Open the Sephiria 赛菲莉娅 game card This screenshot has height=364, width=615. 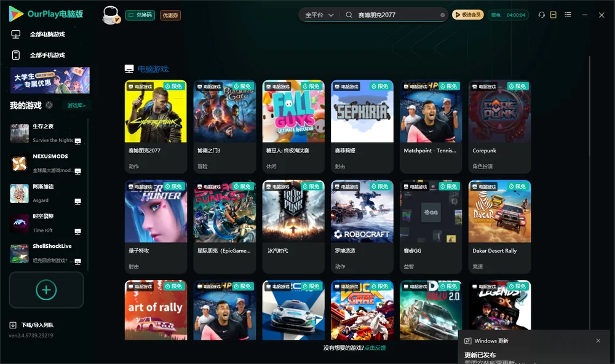point(362,126)
